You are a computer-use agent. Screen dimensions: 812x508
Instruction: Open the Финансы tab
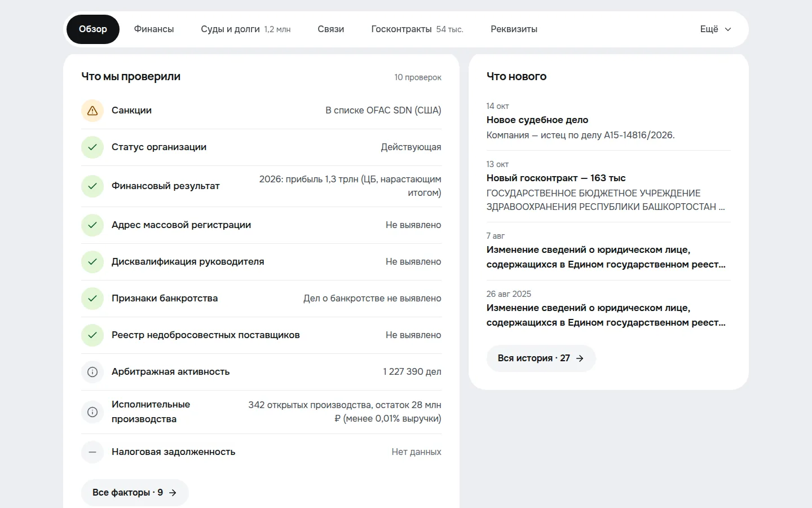154,29
